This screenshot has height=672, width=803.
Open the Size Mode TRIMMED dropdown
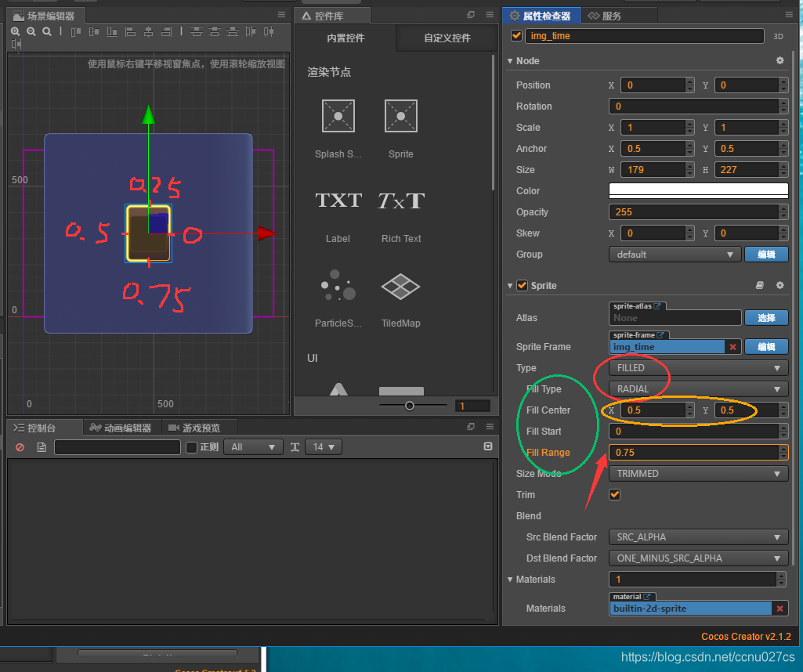pos(699,473)
